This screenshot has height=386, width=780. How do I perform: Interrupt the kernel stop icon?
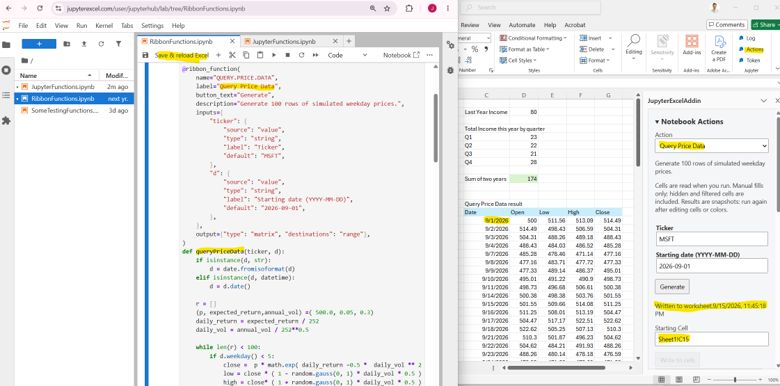288,55
